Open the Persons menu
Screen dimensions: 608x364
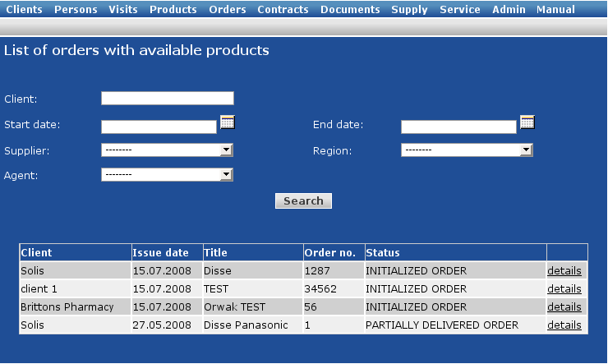tap(76, 9)
